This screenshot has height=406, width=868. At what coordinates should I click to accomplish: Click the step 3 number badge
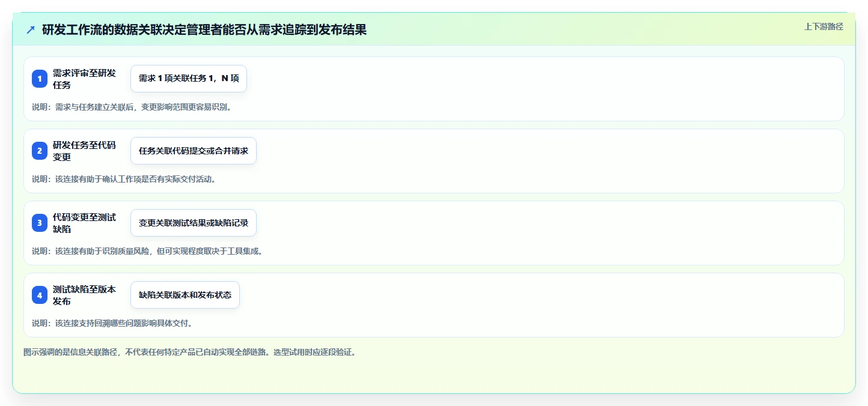click(40, 223)
